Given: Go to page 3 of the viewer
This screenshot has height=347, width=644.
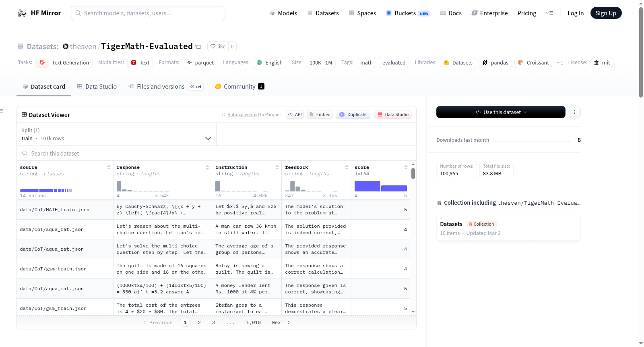Looking at the screenshot, I should coord(213,322).
